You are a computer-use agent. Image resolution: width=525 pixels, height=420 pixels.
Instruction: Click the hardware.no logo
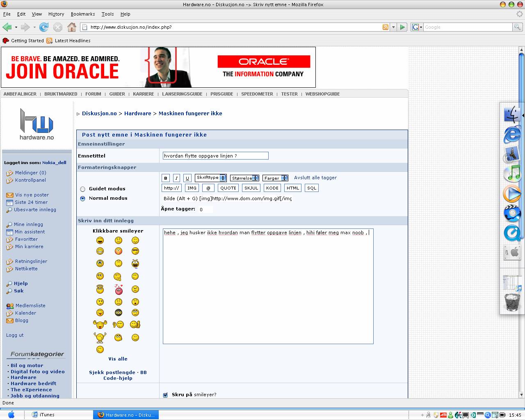tap(37, 124)
